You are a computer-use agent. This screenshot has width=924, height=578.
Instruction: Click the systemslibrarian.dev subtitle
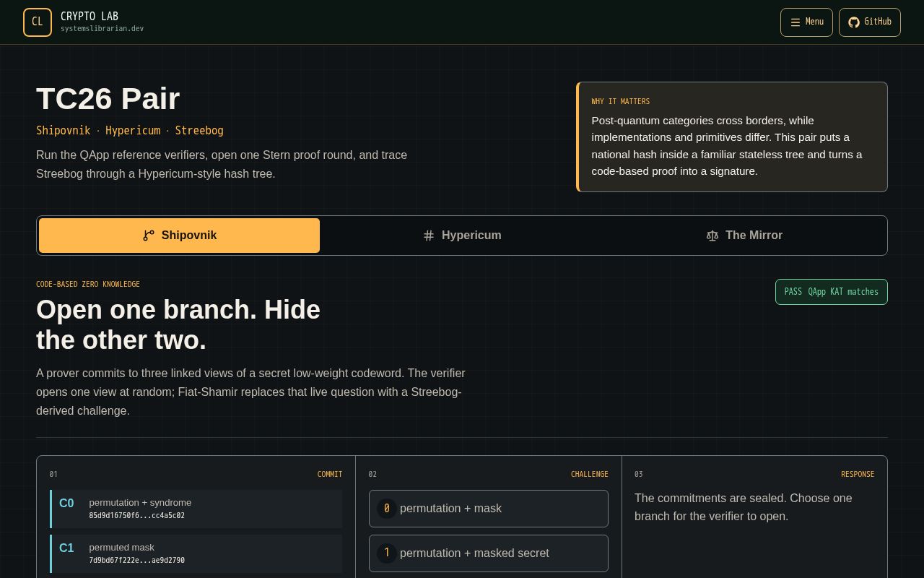[x=102, y=29]
